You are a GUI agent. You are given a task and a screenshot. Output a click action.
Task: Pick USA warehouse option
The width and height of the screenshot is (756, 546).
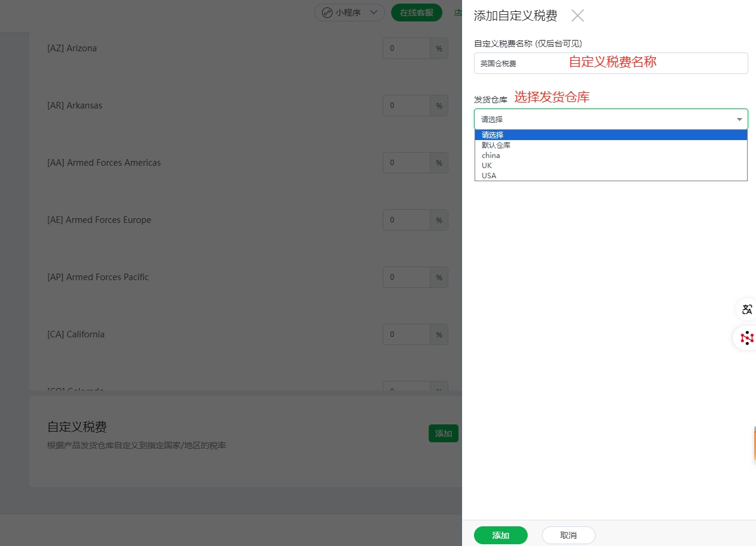click(489, 175)
